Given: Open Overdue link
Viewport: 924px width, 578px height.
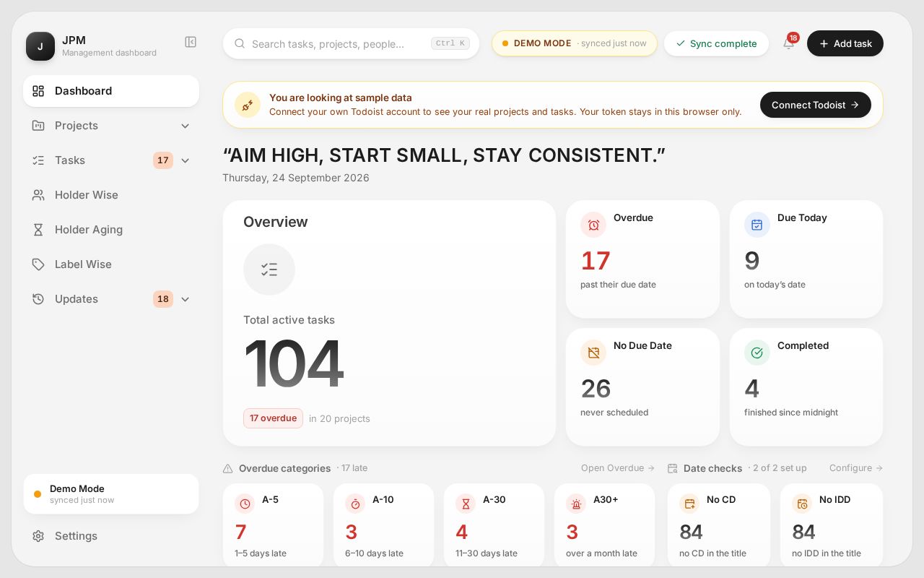Looking at the screenshot, I should pos(618,468).
